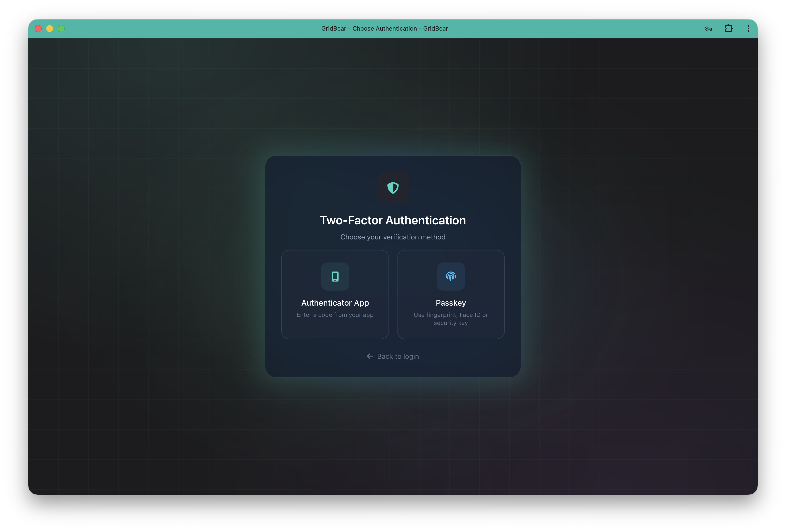This screenshot has width=786, height=532.
Task: Click the GridBear window title text
Action: [384, 28]
